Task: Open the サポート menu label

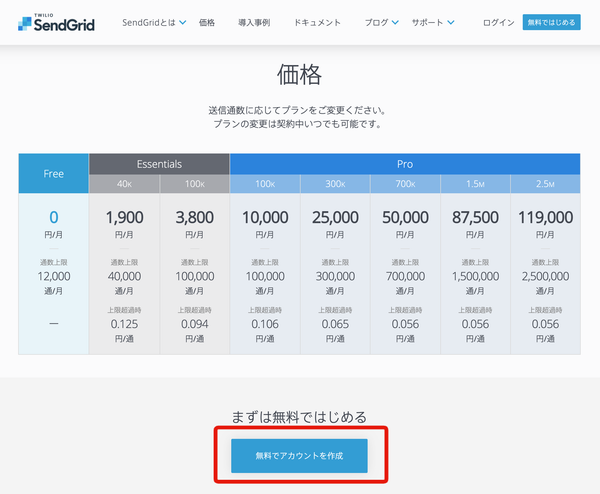Action: 427,23
